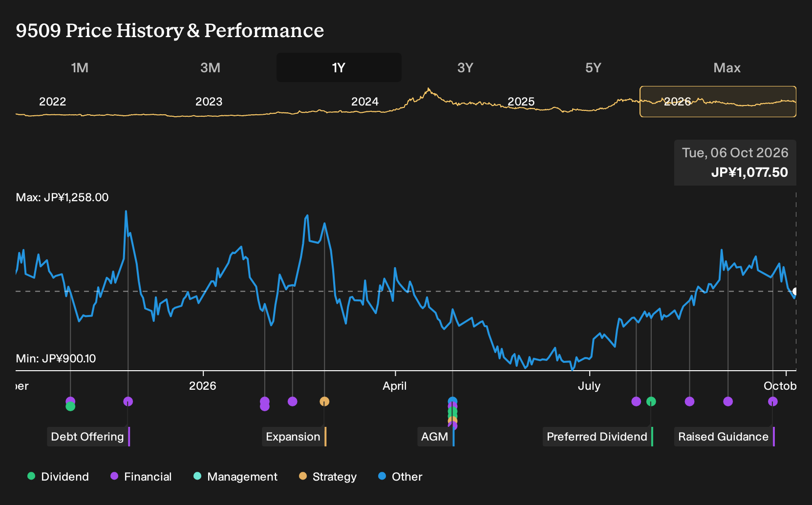Toggle the Management legend filter
Screen dimensions: 812x505
[235, 477]
